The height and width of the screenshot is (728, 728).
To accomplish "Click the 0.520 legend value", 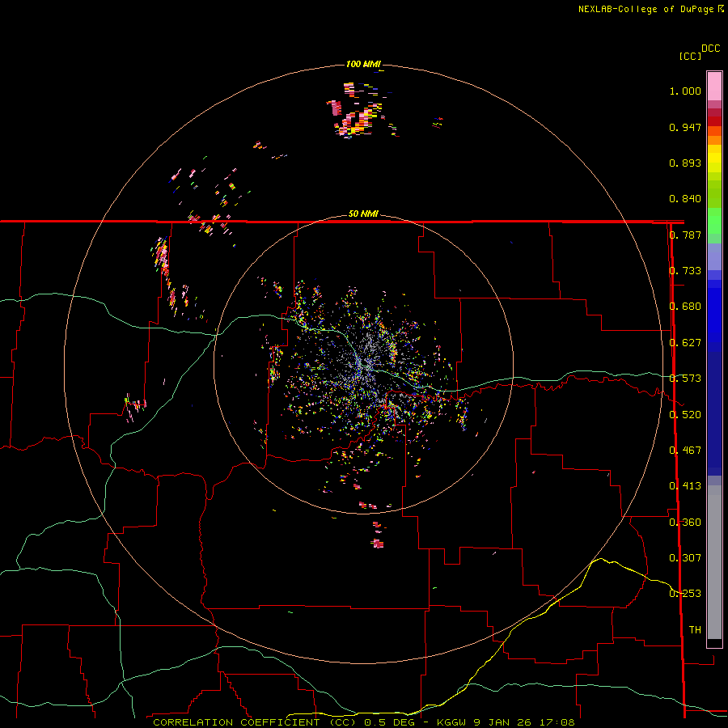I will click(685, 415).
